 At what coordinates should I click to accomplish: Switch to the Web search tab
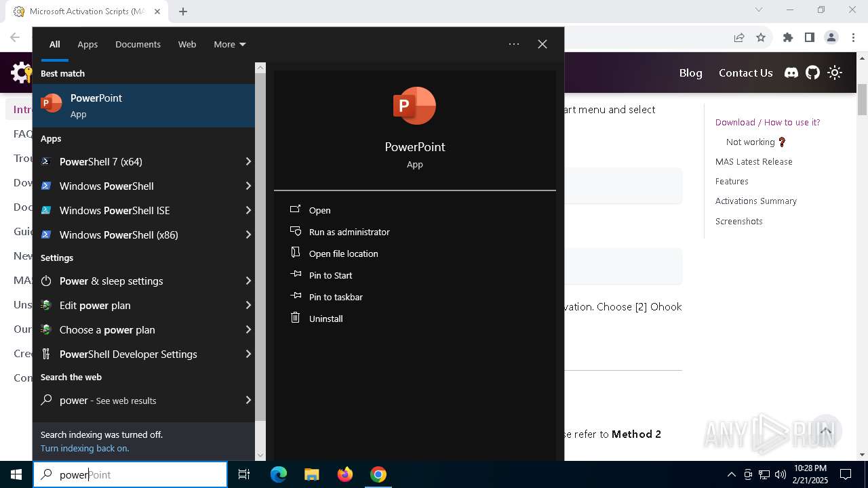coord(187,44)
